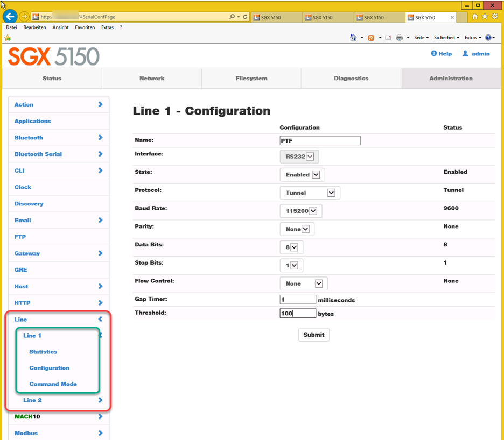Open Line 1 Command Mode

pyautogui.click(x=53, y=384)
